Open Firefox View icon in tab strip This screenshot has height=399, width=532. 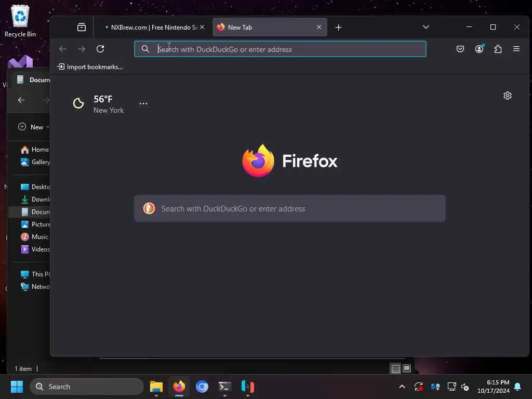[82, 27]
